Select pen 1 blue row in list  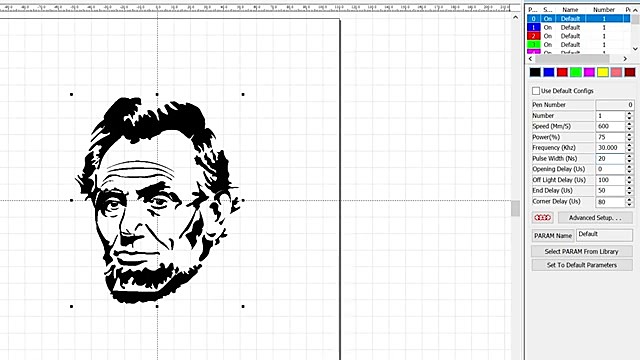pyautogui.click(x=578, y=27)
